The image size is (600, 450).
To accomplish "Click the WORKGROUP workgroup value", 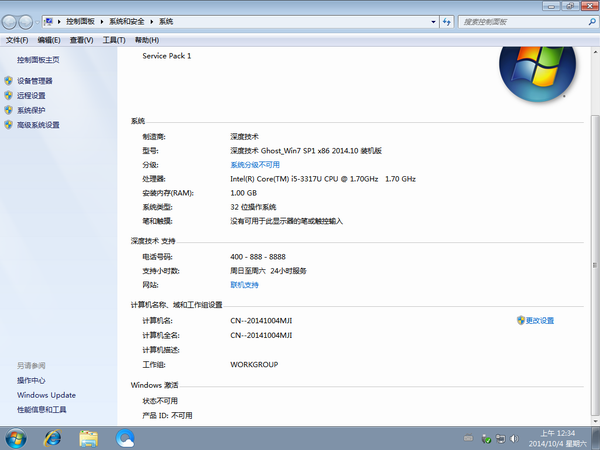I will (x=254, y=365).
